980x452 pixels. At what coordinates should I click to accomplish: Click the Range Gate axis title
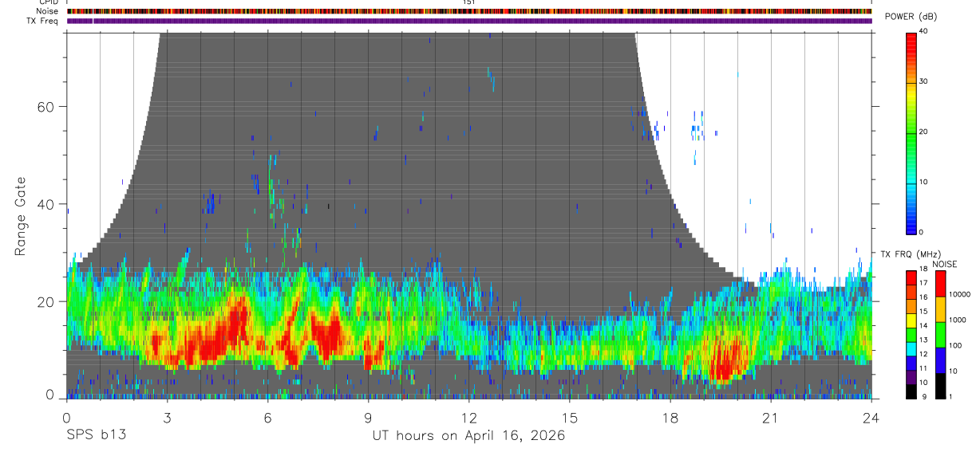coord(22,216)
